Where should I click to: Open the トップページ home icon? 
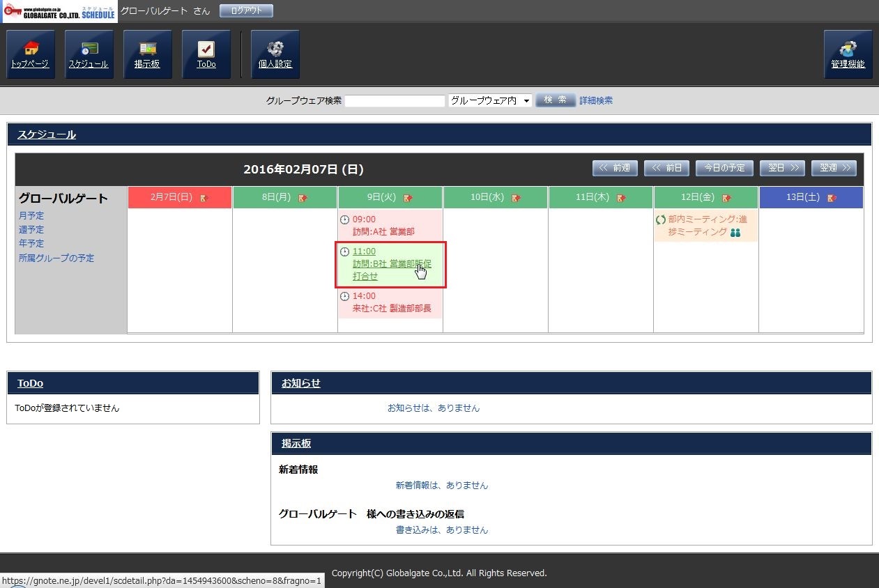point(30,54)
